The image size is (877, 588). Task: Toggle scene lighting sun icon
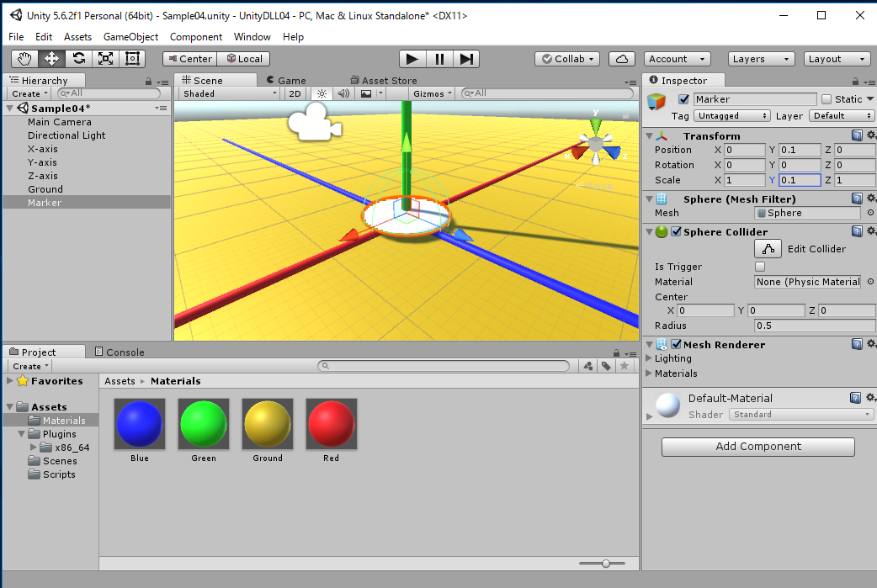[x=322, y=93]
